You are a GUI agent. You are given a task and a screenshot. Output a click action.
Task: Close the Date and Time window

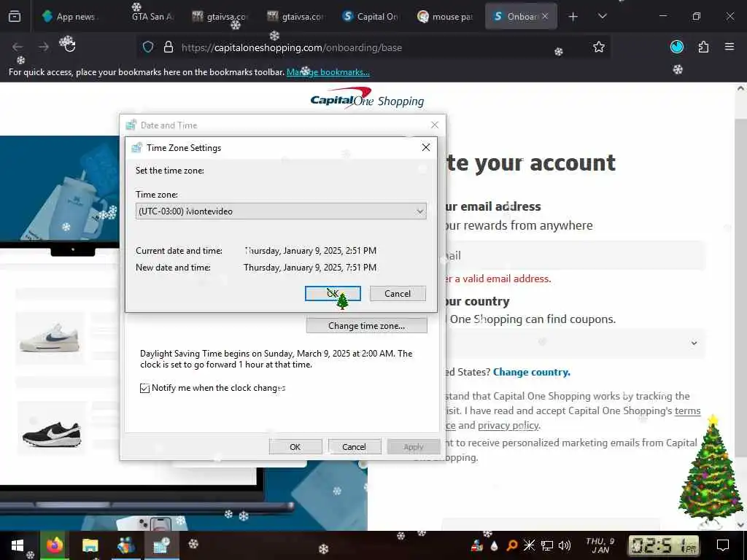point(435,125)
